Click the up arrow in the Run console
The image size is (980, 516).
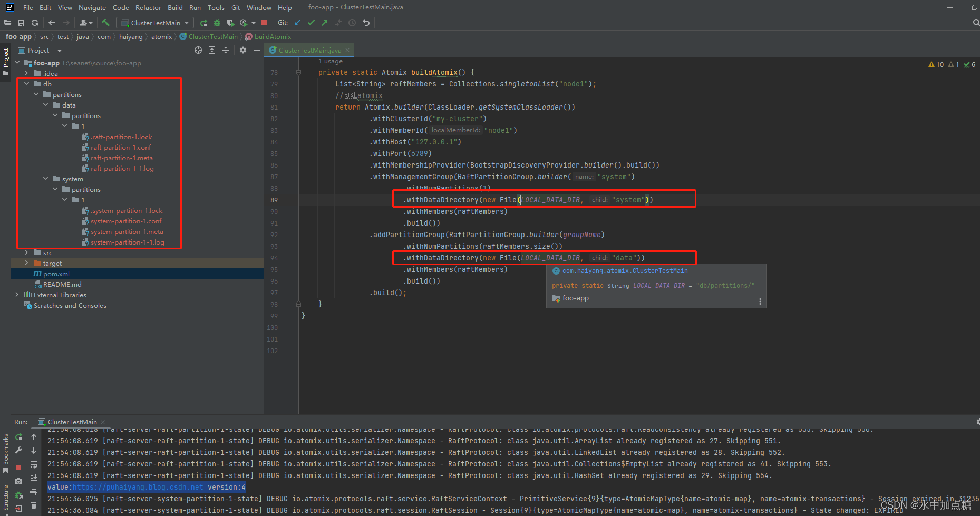tap(34, 437)
